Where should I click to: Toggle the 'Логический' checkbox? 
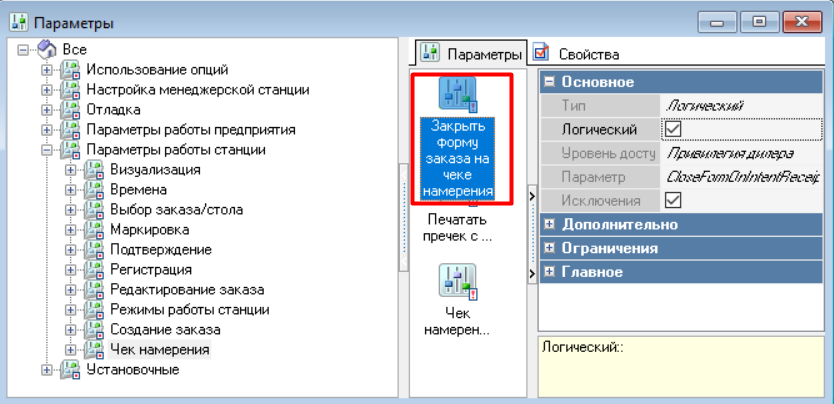click(x=673, y=129)
